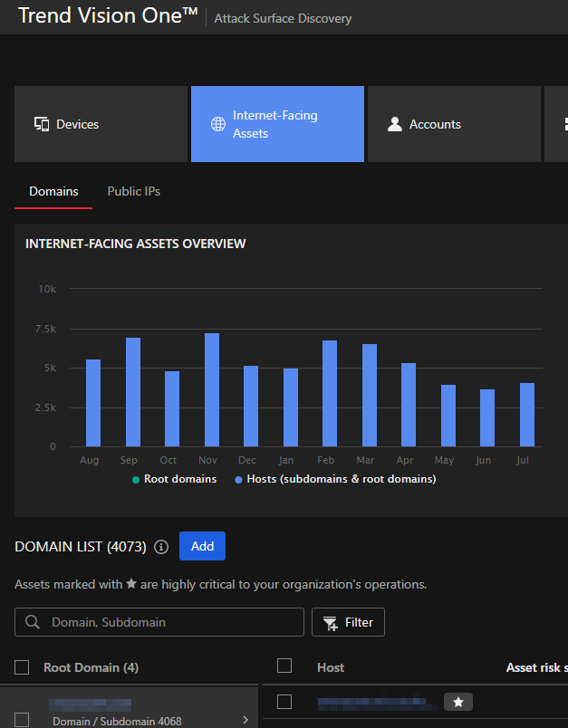This screenshot has width=568, height=728.
Task: Focus the Domain, Subdomain search field
Action: click(x=172, y=622)
